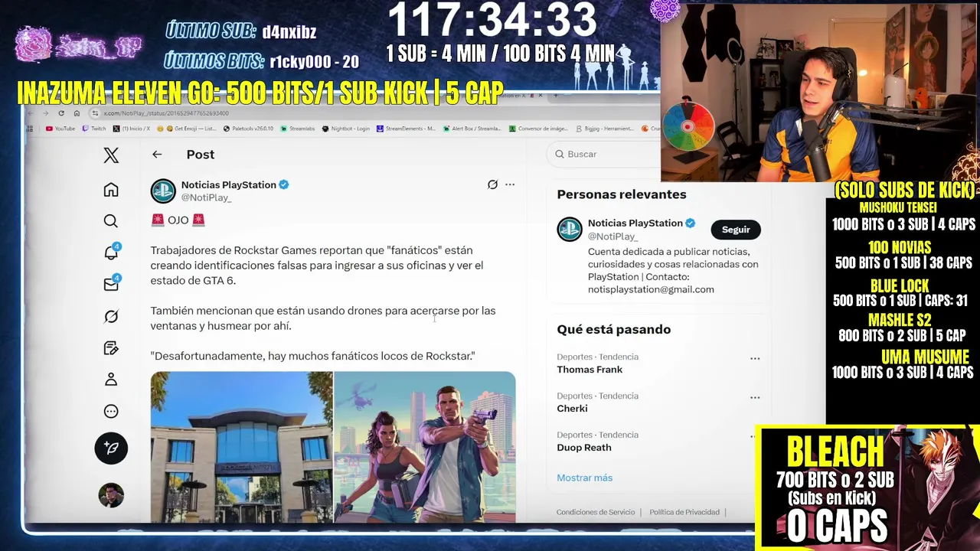
Task: Open three-dot menu for Thomas Frank trend
Action: click(755, 358)
